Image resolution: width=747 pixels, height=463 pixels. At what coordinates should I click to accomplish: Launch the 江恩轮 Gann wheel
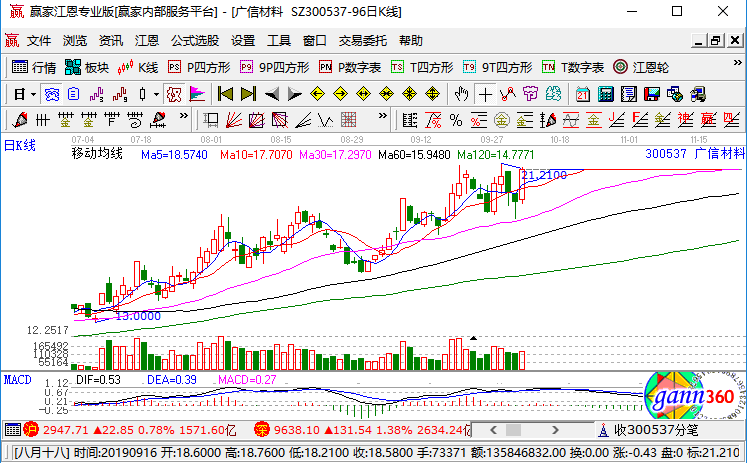pos(641,68)
